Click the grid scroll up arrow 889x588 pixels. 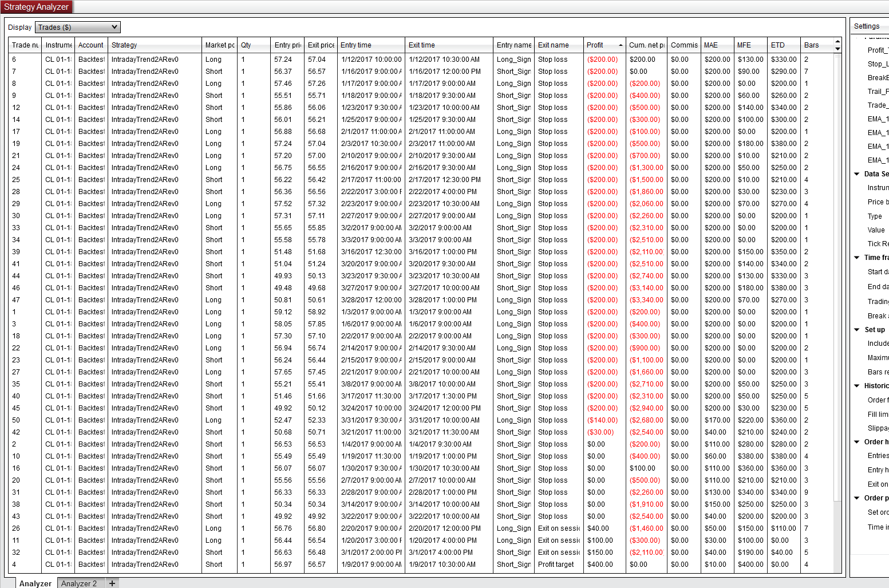pos(837,42)
